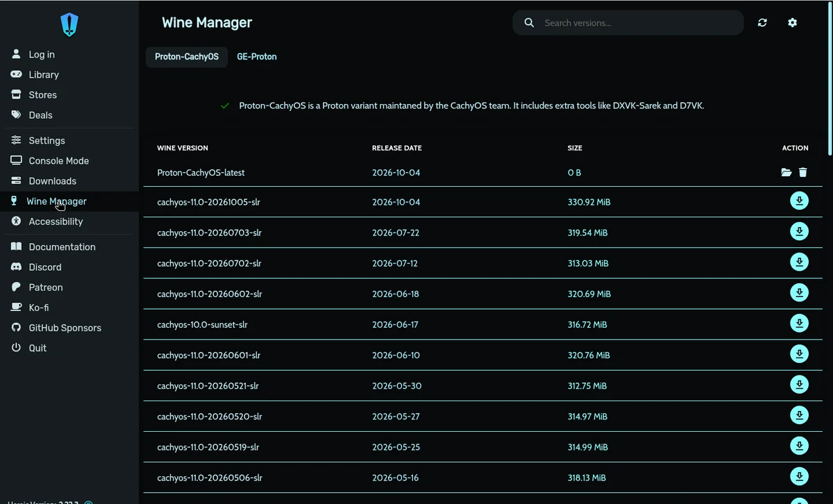833x504 pixels.
Task: Download cachyos-11.0-20260521-slr
Action: tap(799, 385)
